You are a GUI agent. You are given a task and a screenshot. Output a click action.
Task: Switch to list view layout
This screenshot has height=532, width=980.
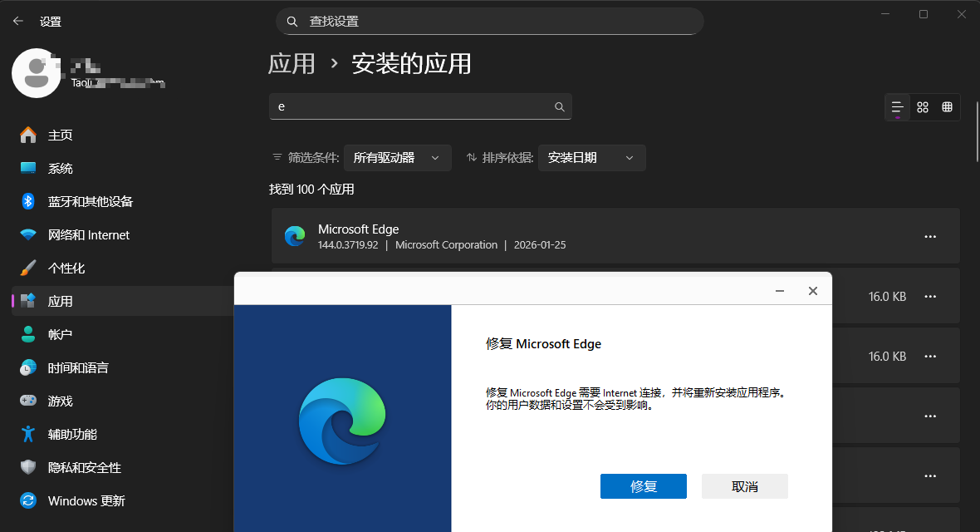[897, 106]
